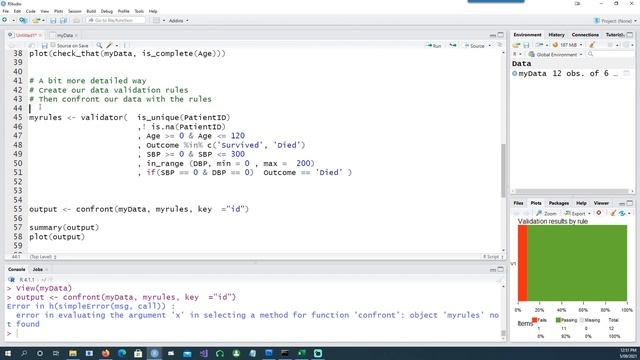
Task: Select the Jobs tab
Action: point(38,269)
